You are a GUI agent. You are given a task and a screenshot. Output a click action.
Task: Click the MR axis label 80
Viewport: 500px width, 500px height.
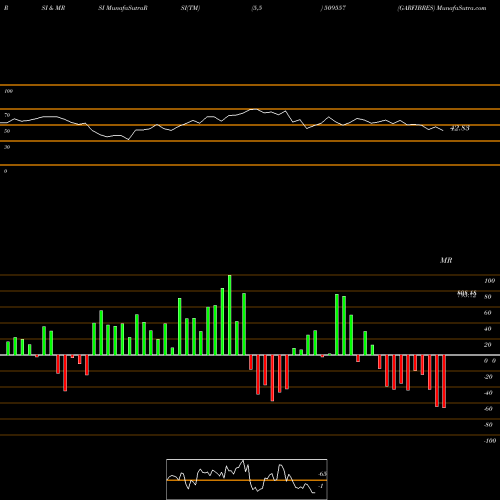pos(488,297)
